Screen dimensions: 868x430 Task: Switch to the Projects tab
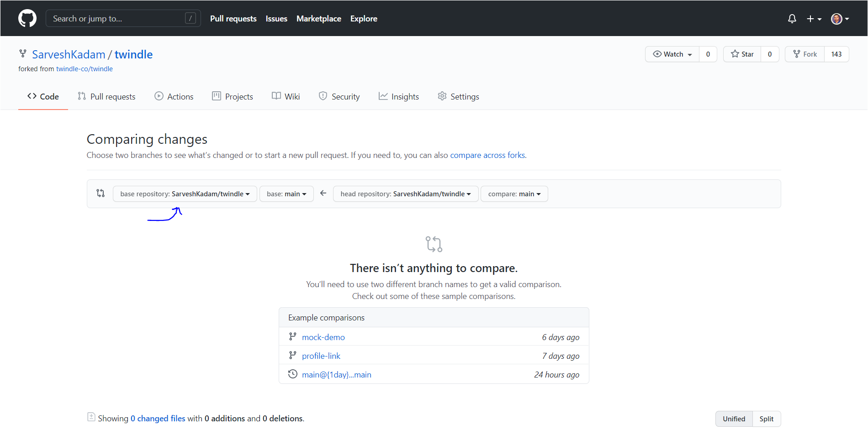tap(233, 96)
